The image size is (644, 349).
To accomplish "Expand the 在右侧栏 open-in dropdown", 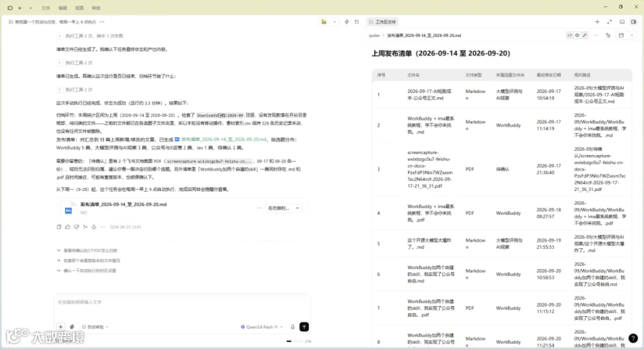I will coord(284,208).
